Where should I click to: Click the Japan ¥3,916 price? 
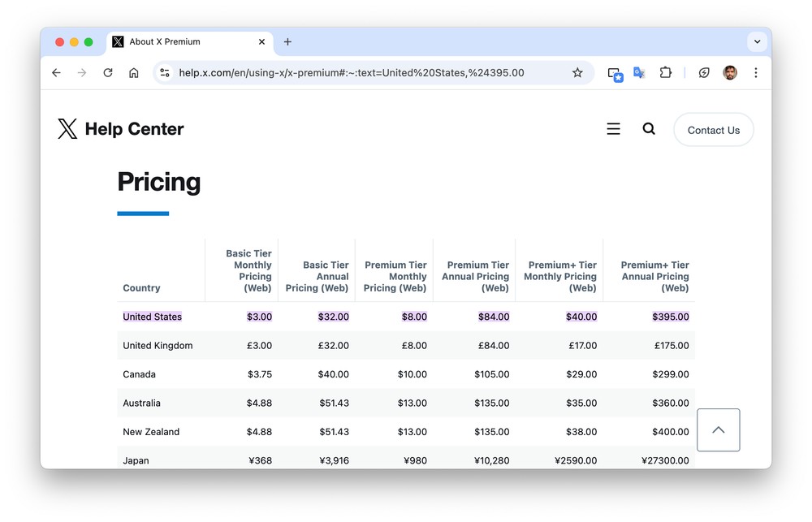pyautogui.click(x=334, y=460)
